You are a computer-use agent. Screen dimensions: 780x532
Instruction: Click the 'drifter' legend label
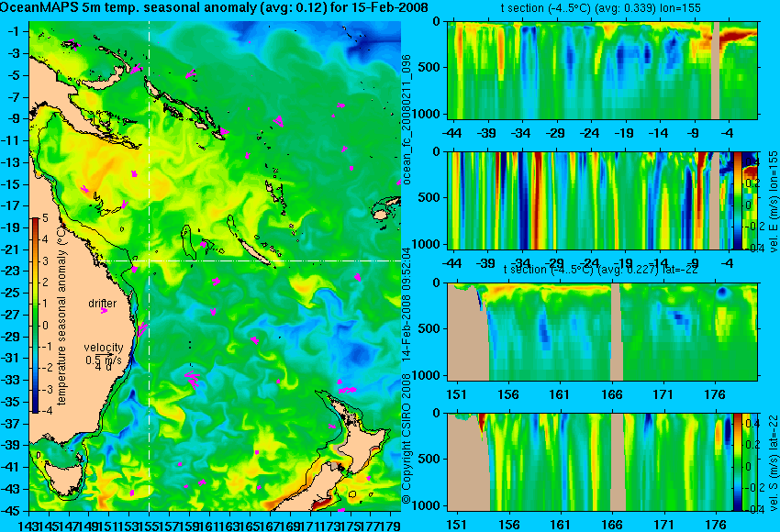(x=103, y=304)
